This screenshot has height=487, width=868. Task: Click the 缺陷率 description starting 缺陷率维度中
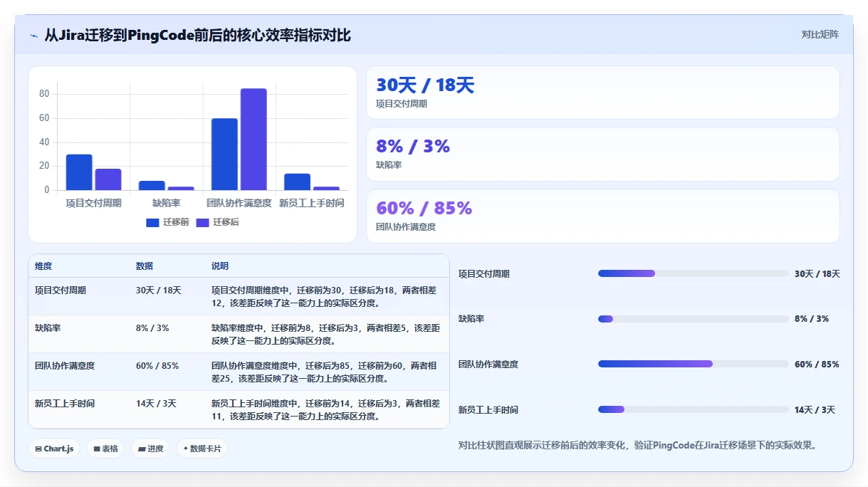(325, 334)
